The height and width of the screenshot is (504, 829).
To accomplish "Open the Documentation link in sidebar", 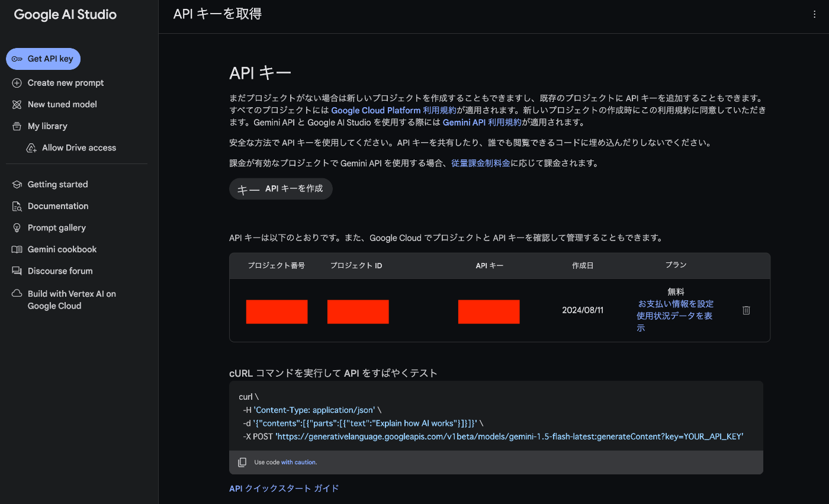I will 58,206.
